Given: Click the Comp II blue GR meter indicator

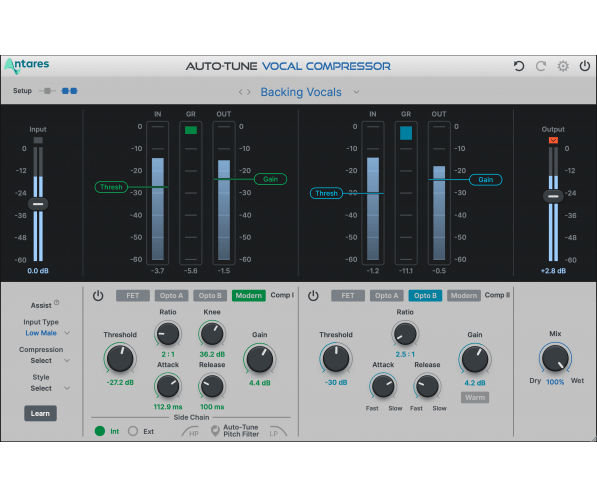Looking at the screenshot, I should click(x=406, y=133).
